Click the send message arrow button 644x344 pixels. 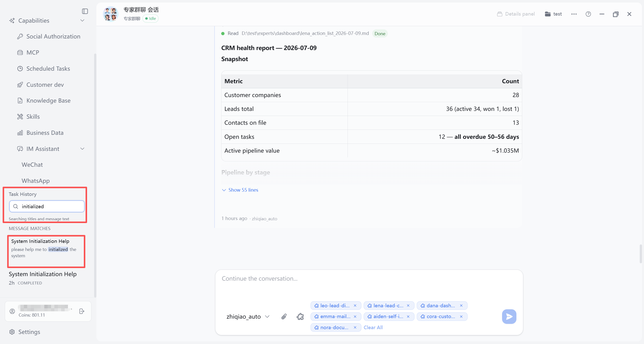coord(509,317)
